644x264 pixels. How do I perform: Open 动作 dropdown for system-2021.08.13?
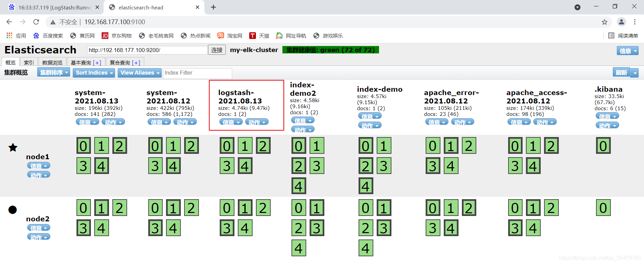(113, 122)
